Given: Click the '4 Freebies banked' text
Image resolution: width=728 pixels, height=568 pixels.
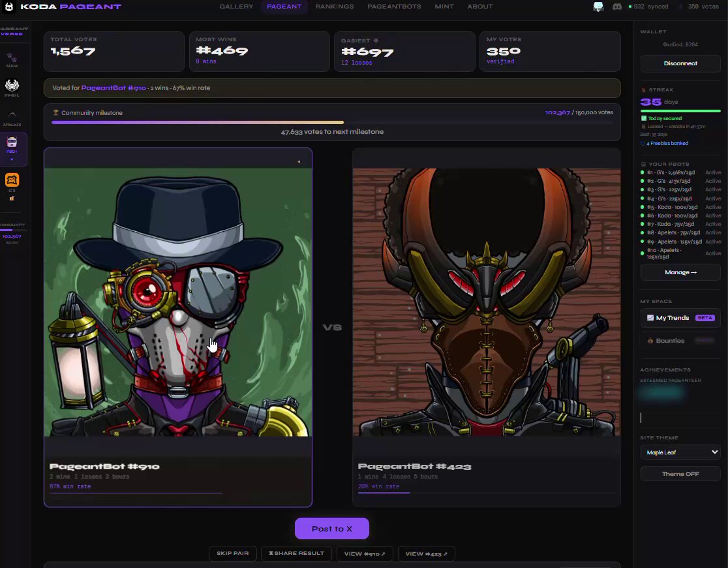Looking at the screenshot, I should pos(667,144).
